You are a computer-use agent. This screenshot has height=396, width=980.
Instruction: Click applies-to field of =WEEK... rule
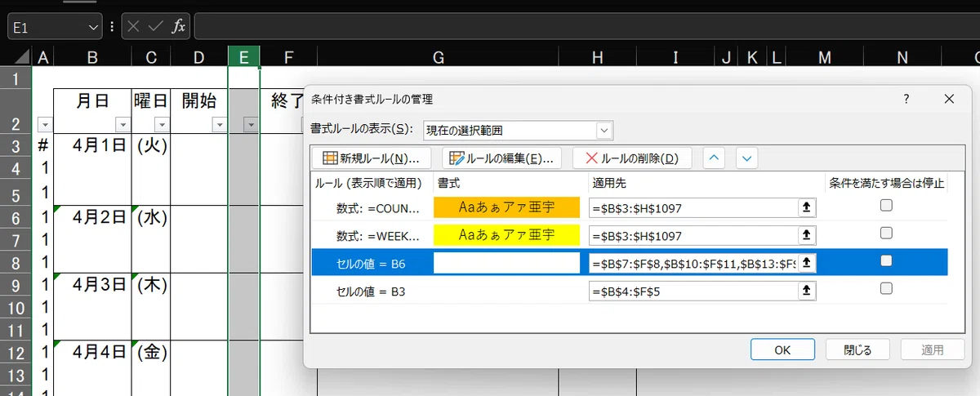pos(693,236)
